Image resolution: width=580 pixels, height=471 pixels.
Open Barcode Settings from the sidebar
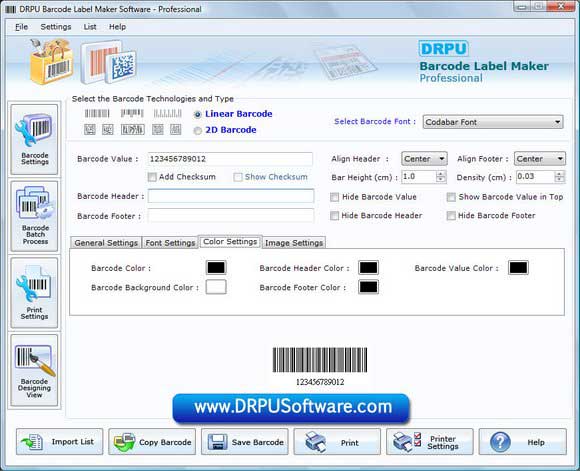click(x=34, y=139)
